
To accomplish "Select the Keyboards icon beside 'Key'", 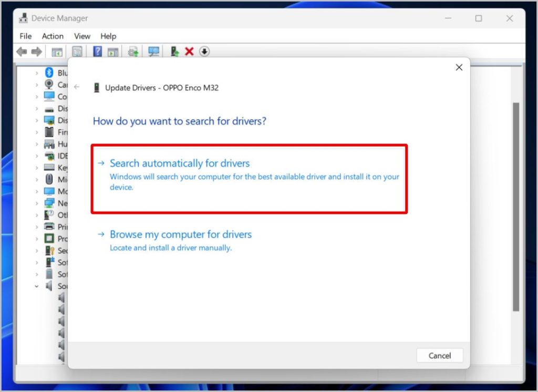I will 49,167.
